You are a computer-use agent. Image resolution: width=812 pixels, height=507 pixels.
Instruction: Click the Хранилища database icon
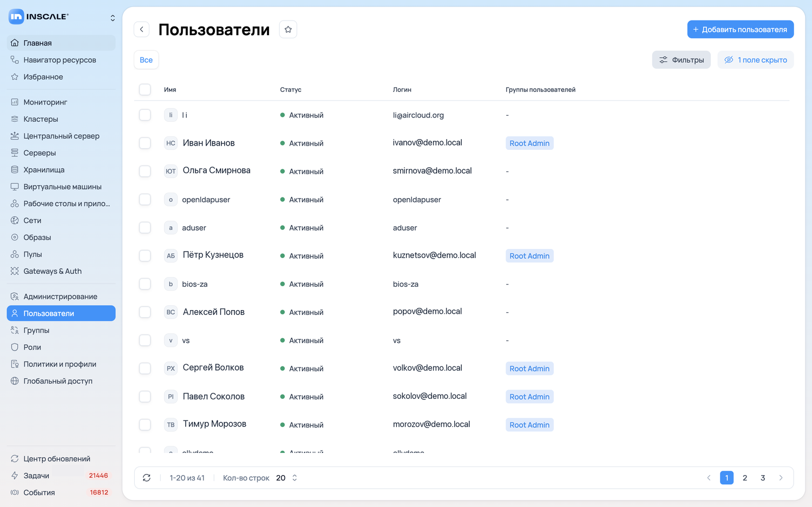click(15, 169)
